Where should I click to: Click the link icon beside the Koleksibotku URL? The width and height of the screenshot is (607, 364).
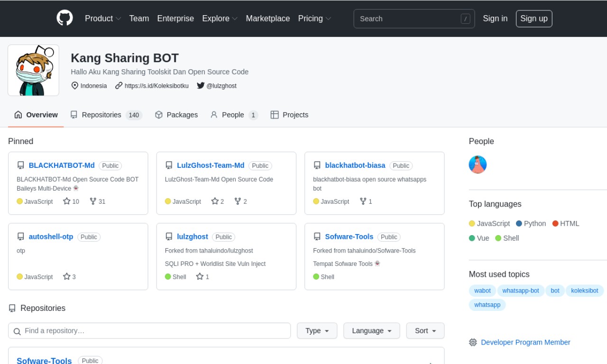(118, 86)
